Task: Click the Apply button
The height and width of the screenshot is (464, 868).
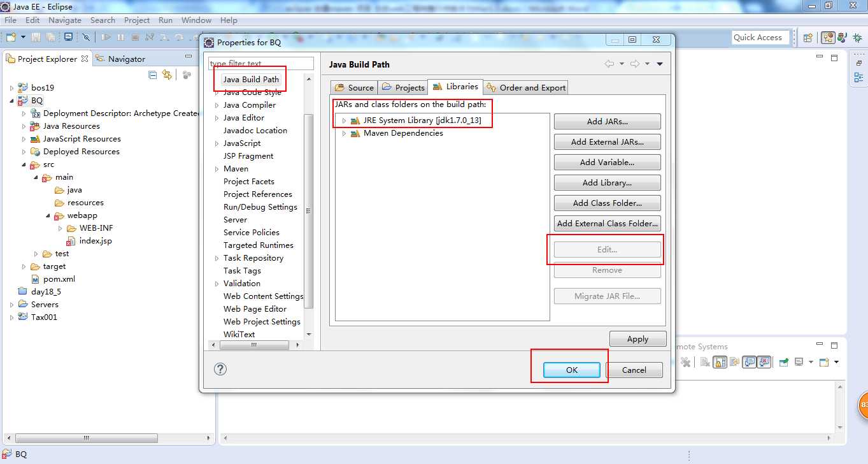Action: point(637,339)
